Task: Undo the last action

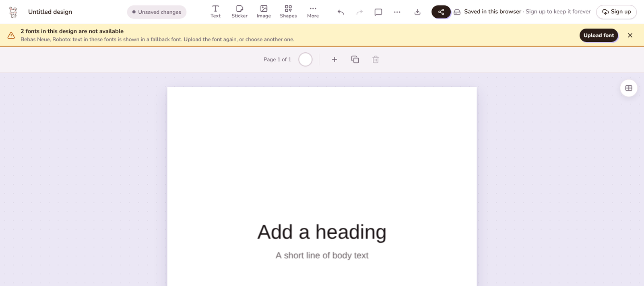Action: pos(341,12)
